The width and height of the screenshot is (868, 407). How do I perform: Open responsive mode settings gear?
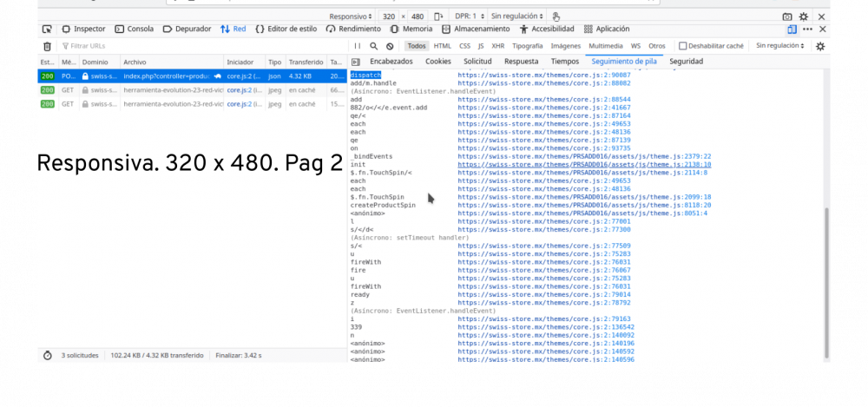[803, 17]
